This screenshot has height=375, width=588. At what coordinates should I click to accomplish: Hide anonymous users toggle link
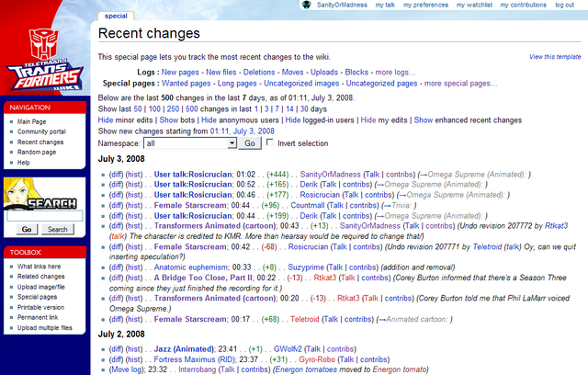tap(209, 120)
